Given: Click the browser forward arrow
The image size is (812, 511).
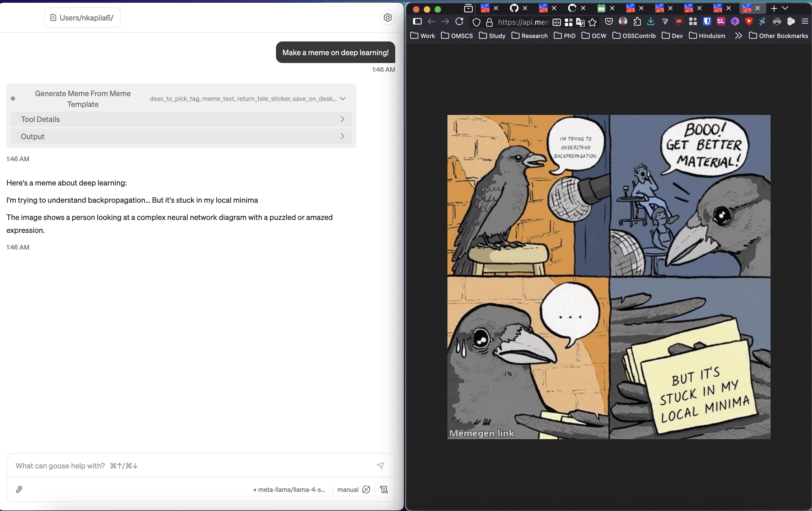Looking at the screenshot, I should coord(445,22).
